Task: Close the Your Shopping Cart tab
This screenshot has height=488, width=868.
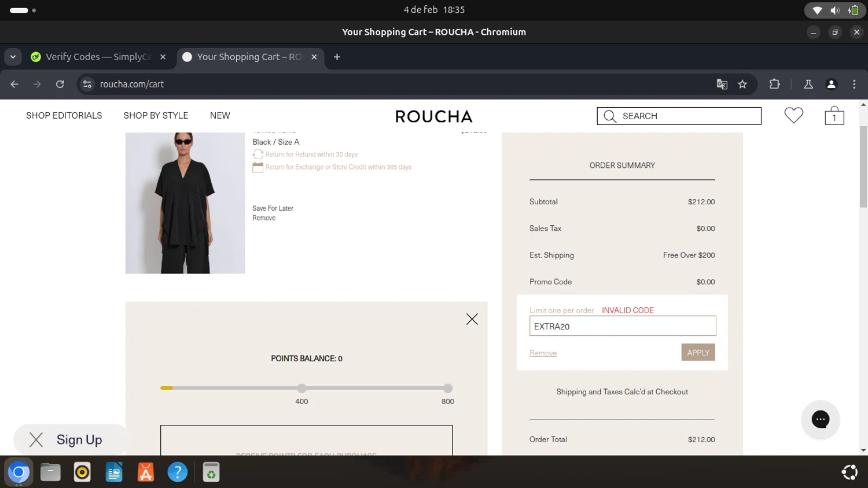Action: pyautogui.click(x=314, y=57)
